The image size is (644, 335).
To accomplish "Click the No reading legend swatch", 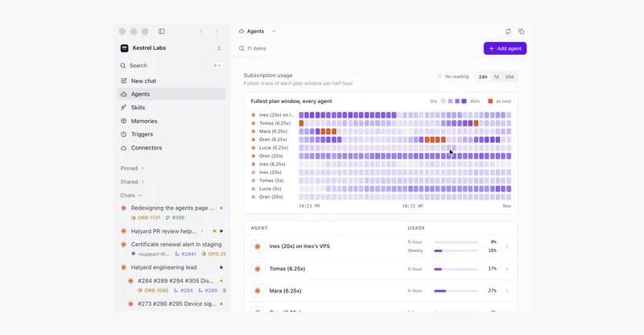I will pyautogui.click(x=440, y=77).
